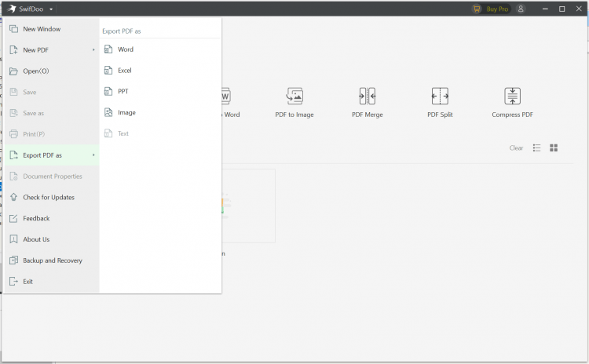Click the Excel file icon in the export submenu

coord(108,70)
